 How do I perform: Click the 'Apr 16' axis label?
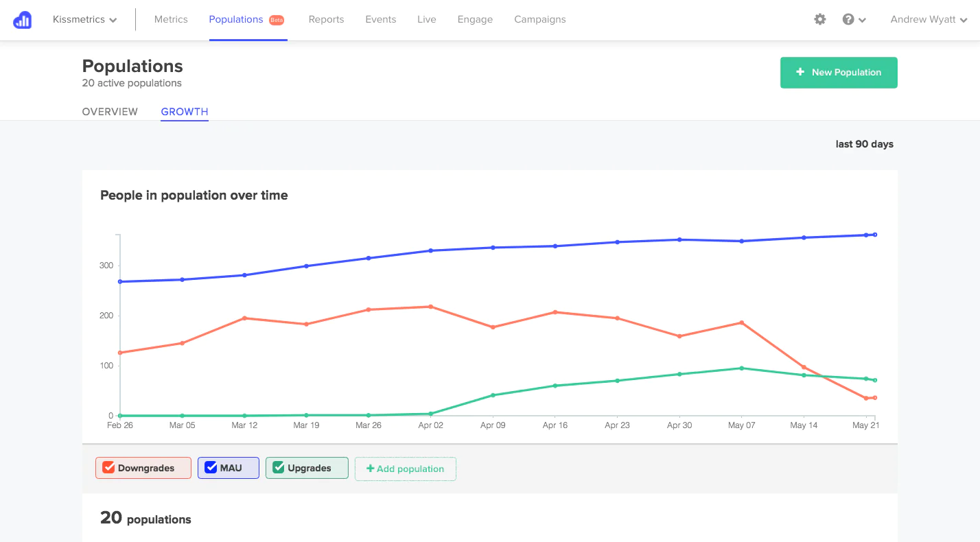555,425
